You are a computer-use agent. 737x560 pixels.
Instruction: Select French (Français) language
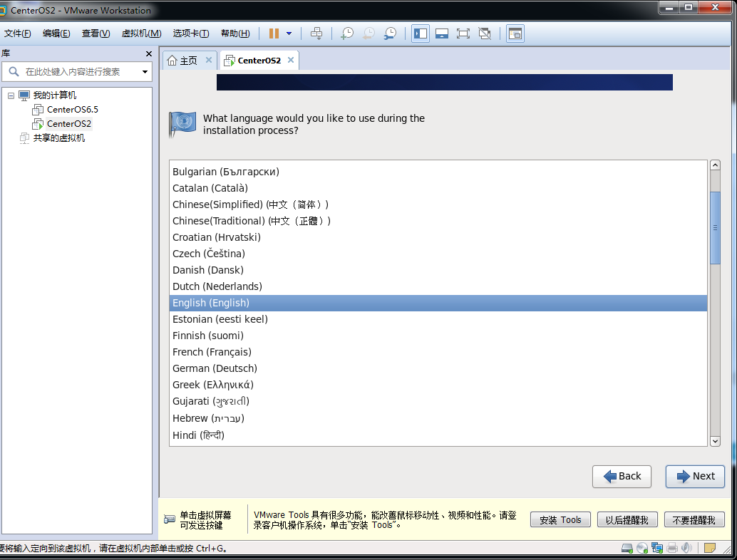click(x=438, y=353)
